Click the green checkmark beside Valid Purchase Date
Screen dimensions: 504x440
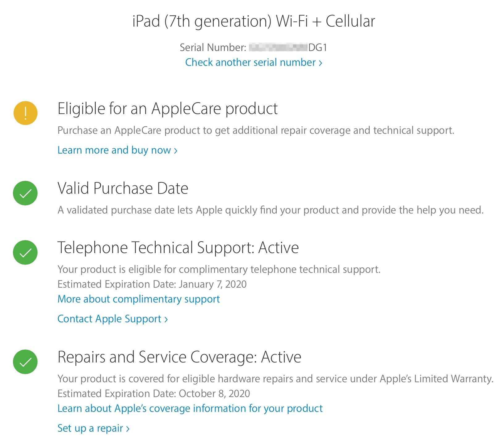[x=25, y=193]
